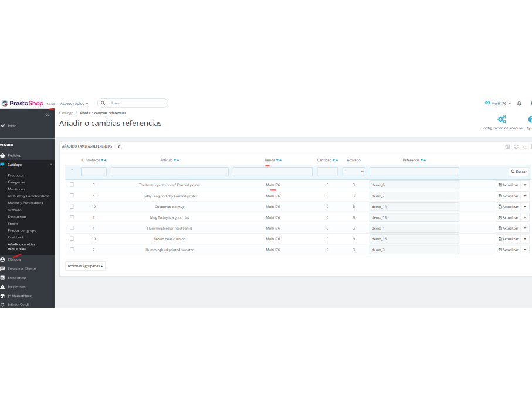
Task: Open module configuration gears icon
Action: (x=502, y=120)
